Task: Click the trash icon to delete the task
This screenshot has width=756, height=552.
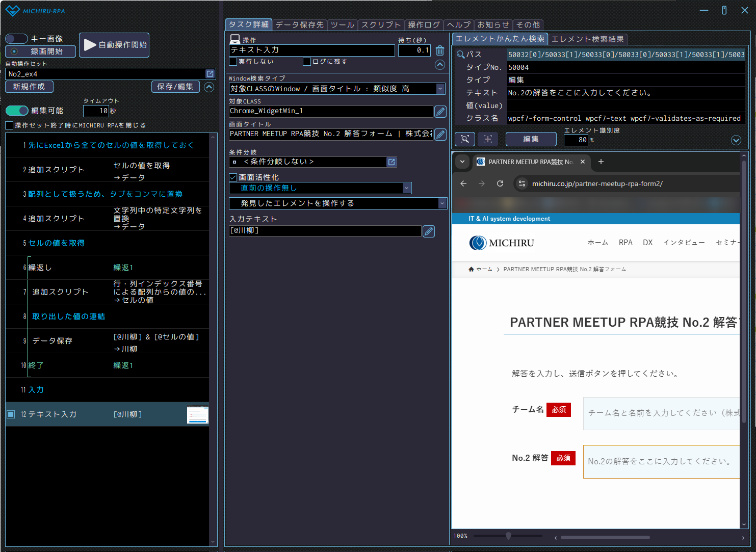Action: [x=440, y=50]
